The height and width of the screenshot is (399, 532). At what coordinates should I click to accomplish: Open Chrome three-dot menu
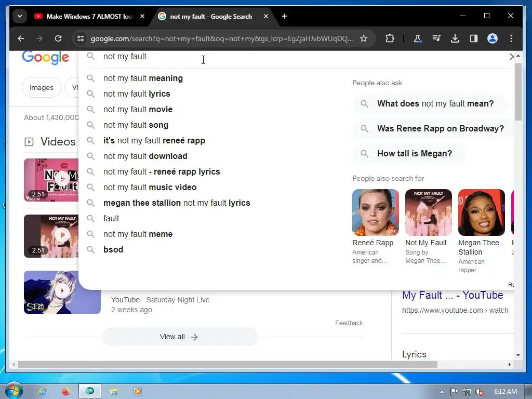coord(511,38)
